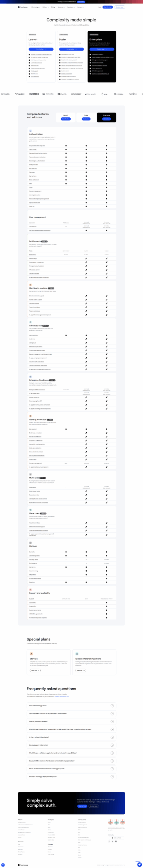This screenshot has width=143, height=868.
Task: Click the Hunters logo in the customer strip
Action: point(34,94)
